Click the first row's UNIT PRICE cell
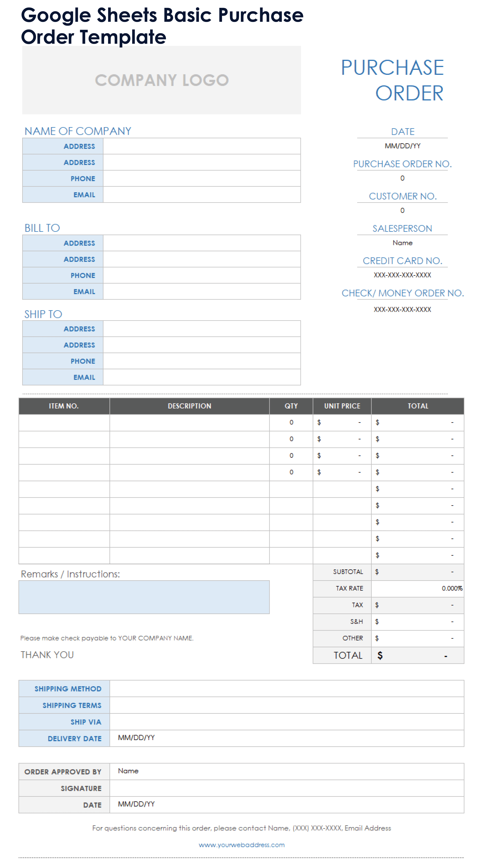Viewport: 485px width, 868px height. [x=342, y=423]
